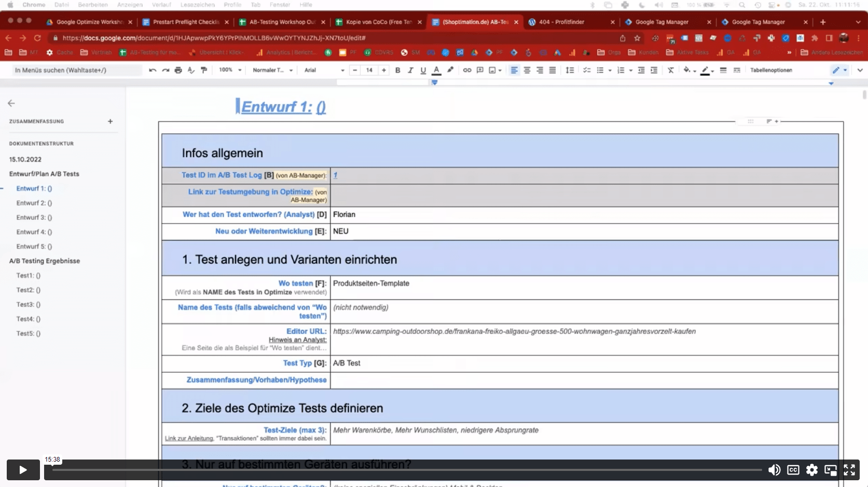Screen dimensions: 868x487
Task: Open the zoom level 100% dropdown
Action: click(x=230, y=70)
